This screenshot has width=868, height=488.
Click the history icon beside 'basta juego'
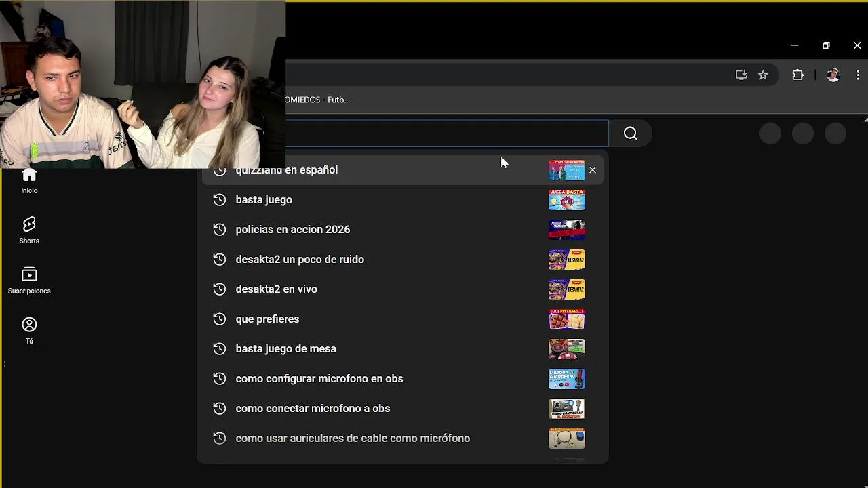(x=219, y=199)
